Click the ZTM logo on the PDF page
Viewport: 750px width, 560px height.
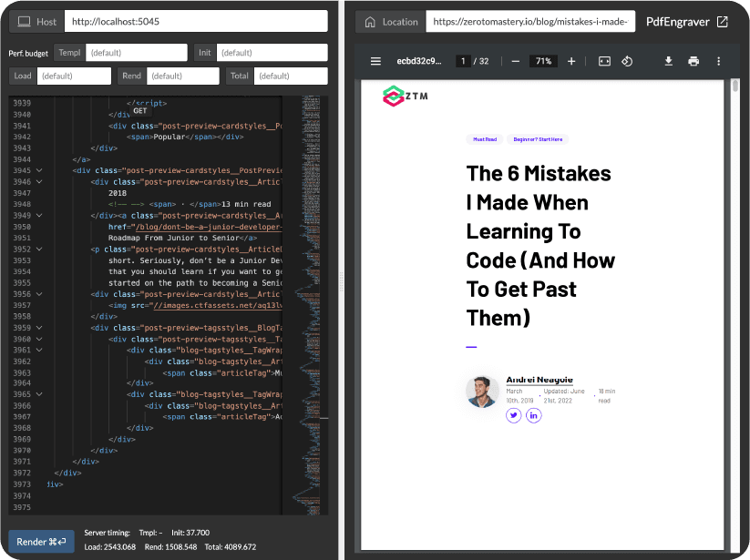(406, 96)
